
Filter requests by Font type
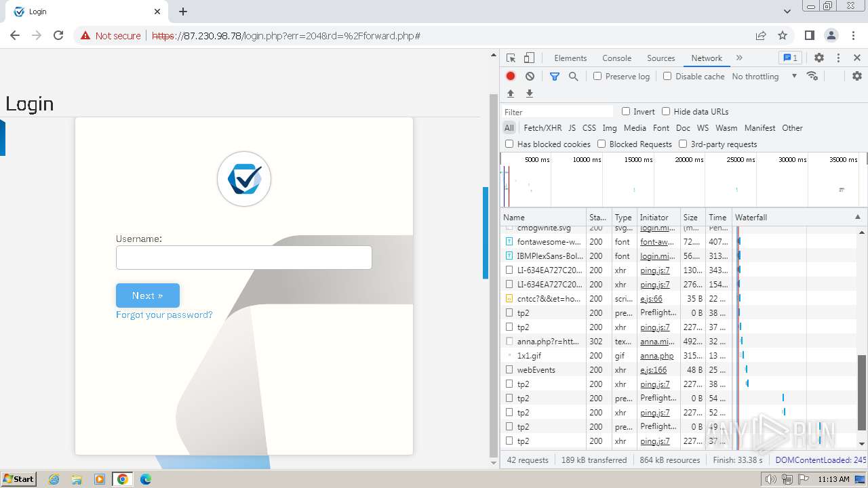(x=660, y=127)
